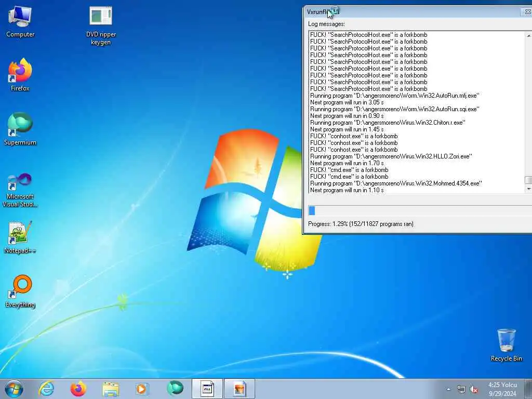Select the Virus.Win32.Mohmed.4354.exe log line
This screenshot has height=399, width=532.
point(396,183)
